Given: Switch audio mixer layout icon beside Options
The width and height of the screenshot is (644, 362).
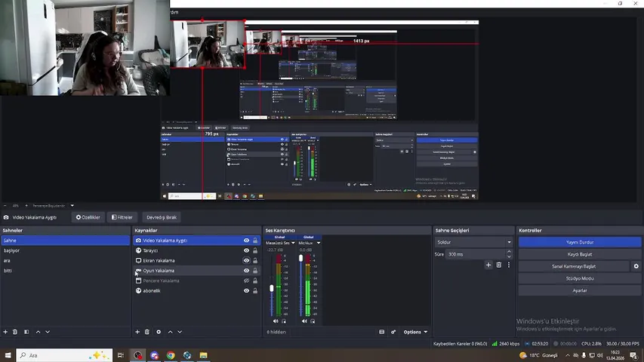Looking at the screenshot, I should tap(381, 332).
